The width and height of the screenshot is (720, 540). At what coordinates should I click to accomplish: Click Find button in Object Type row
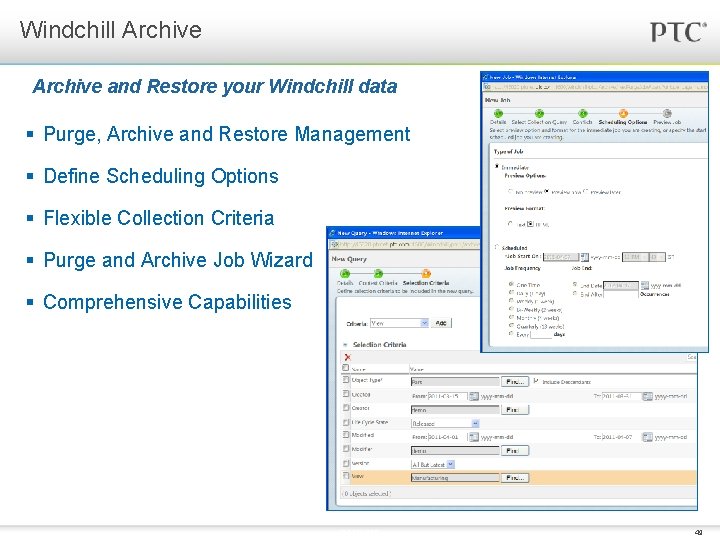click(x=515, y=382)
